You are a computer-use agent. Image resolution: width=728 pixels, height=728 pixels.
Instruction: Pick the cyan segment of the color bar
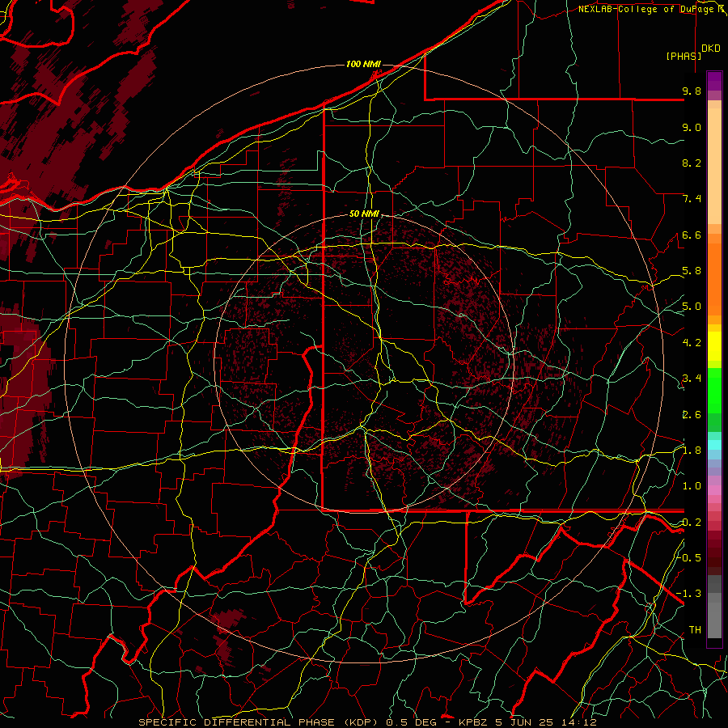714,445
